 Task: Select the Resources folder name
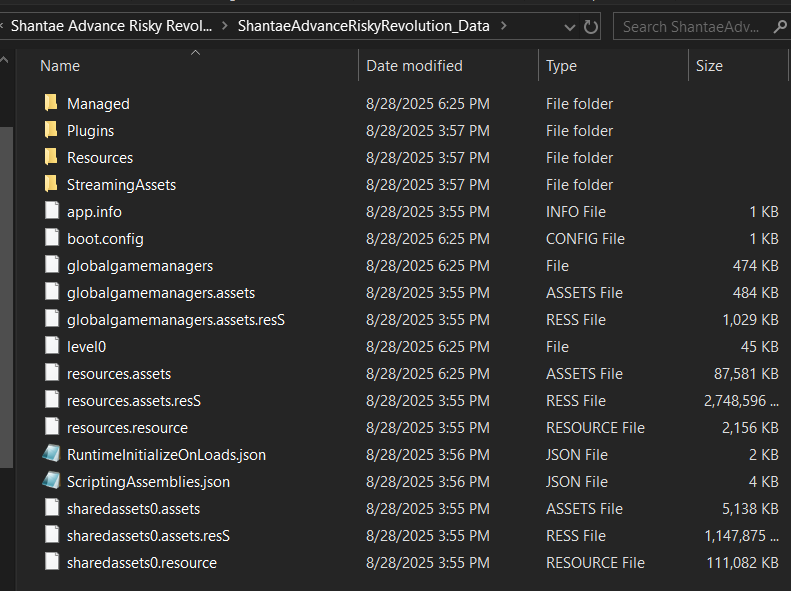[100, 158]
